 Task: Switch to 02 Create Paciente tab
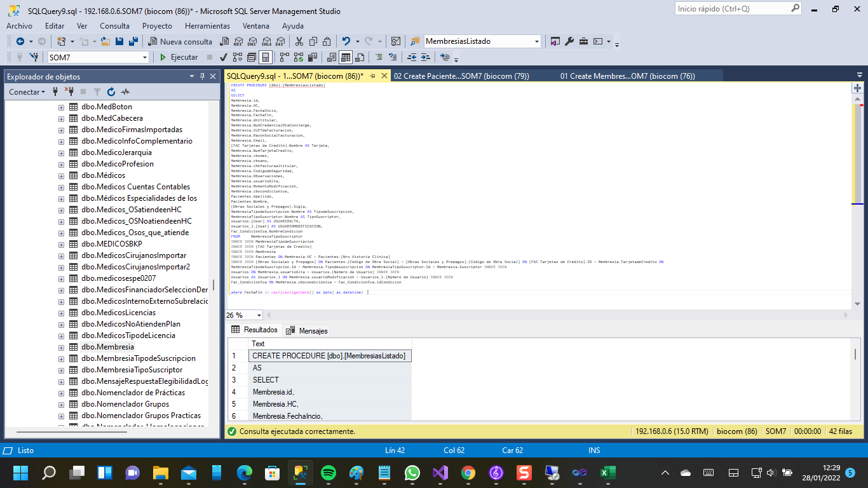coord(461,76)
